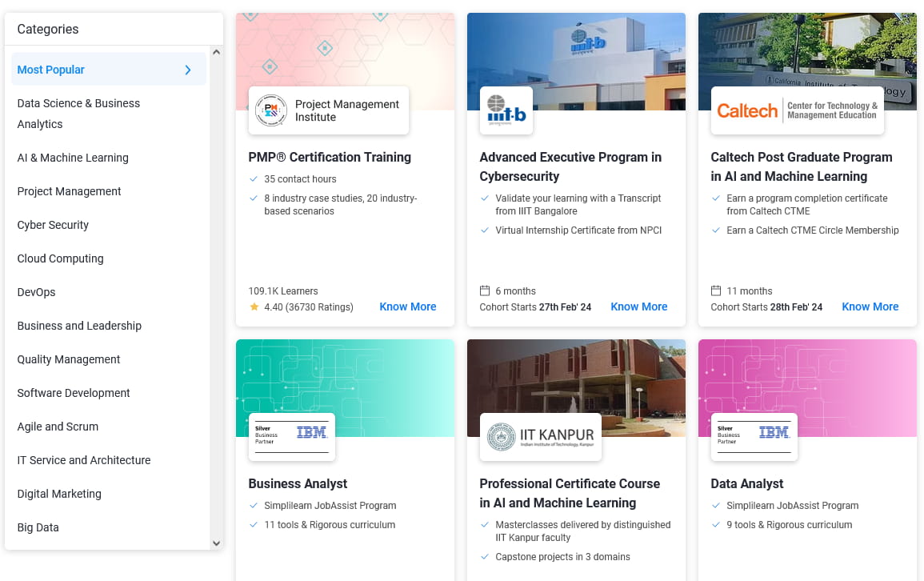This screenshot has height=581, width=924.
Task: Click the calendar icon on Caltech program card
Action: 716,290
